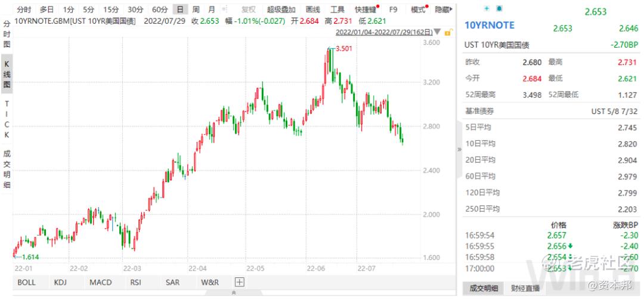Switch to 财经直播 tab in right panel
This screenshot has height=300, width=644.
[526, 289]
